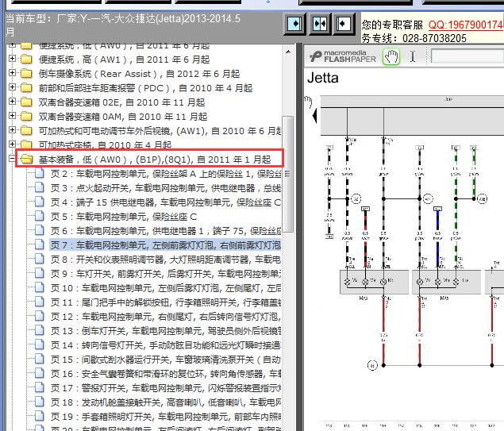Open 页 13: 倒车灯开关 page

click(x=166, y=331)
